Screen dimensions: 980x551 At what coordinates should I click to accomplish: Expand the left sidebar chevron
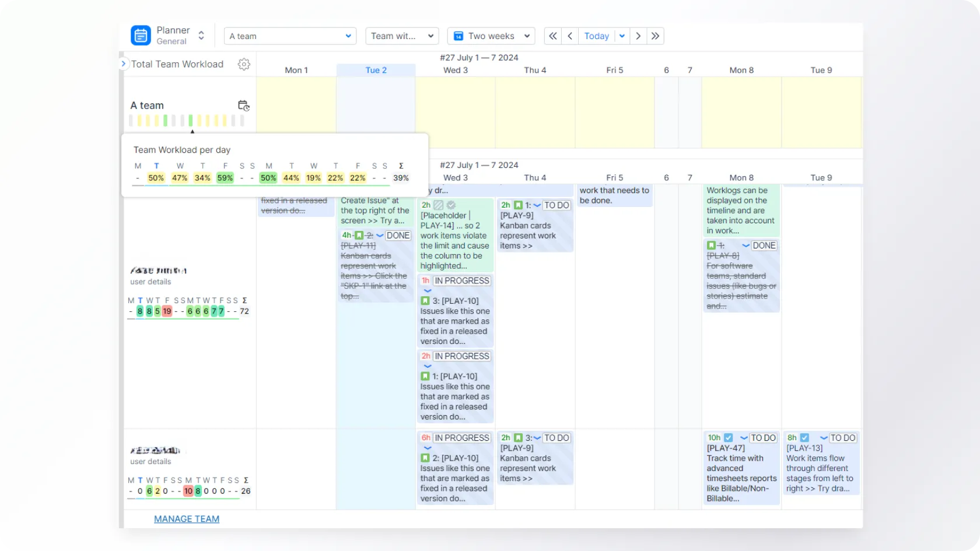123,64
